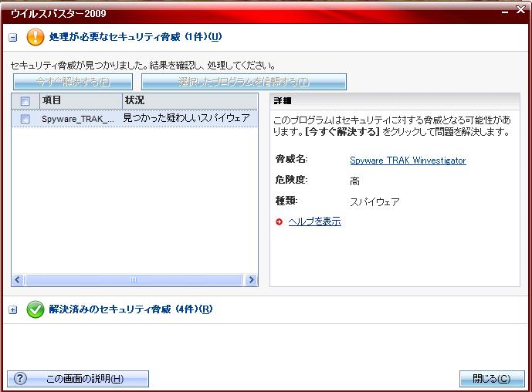Viewport: 532px width, 392px height.
Task: Select the Spyware_TRAK_... item name
Action: [x=78, y=119]
